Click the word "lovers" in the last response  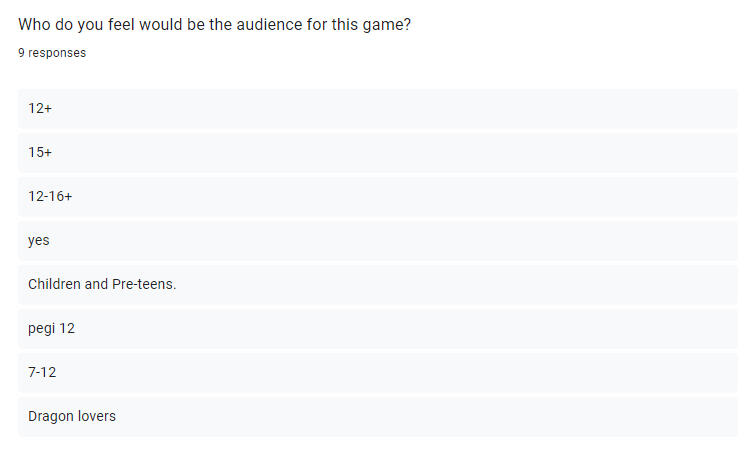pos(96,416)
